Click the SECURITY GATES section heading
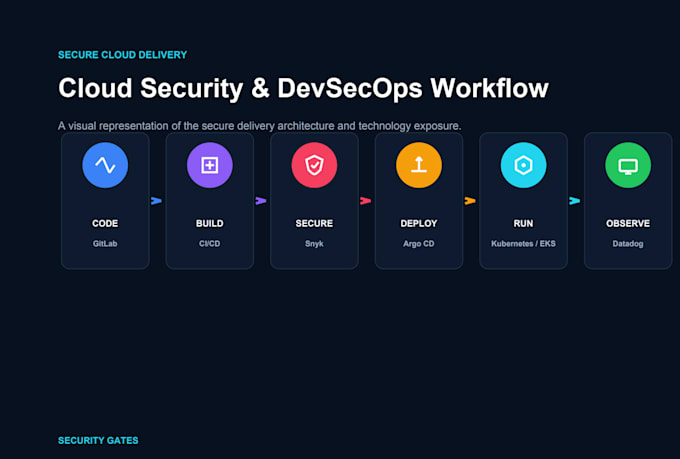 98,440
